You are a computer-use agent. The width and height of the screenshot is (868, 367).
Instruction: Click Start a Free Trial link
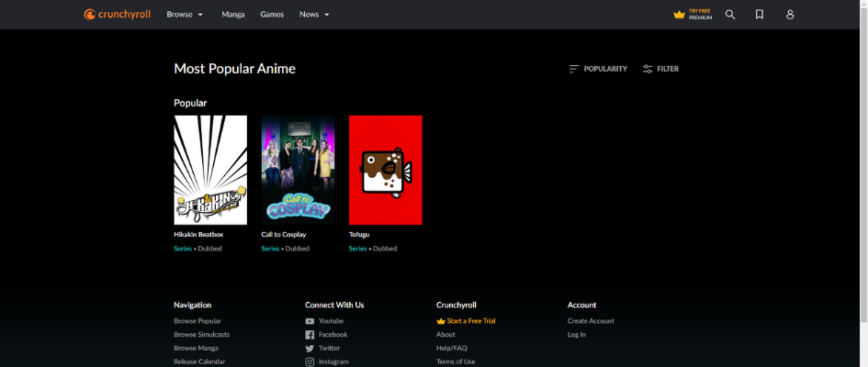coord(471,321)
